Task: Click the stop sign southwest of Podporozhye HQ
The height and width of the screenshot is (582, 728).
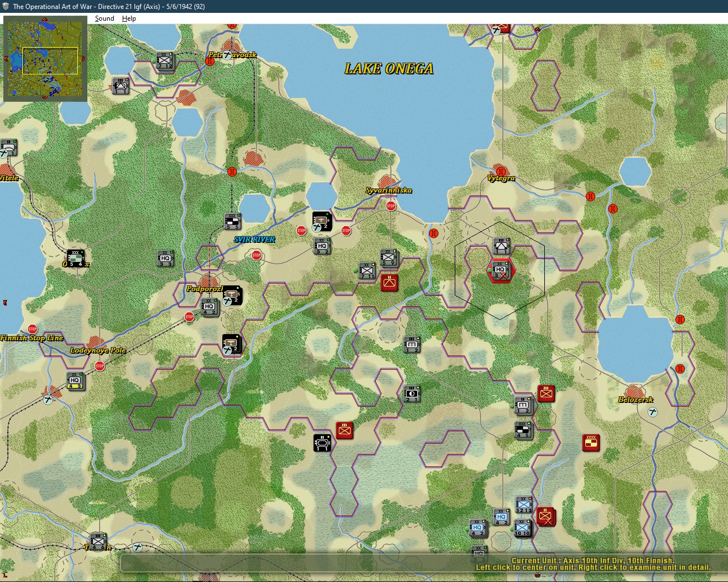Action: point(189,317)
